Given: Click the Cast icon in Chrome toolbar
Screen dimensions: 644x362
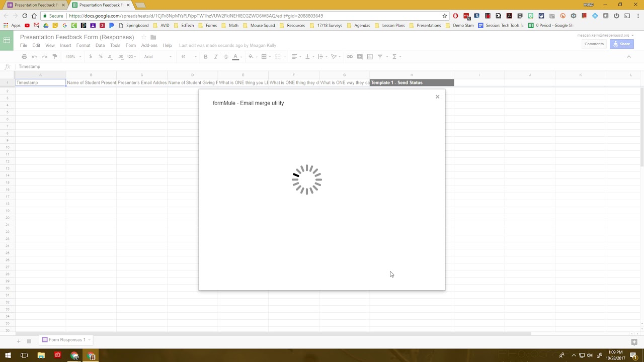Looking at the screenshot, I should coord(627,16).
